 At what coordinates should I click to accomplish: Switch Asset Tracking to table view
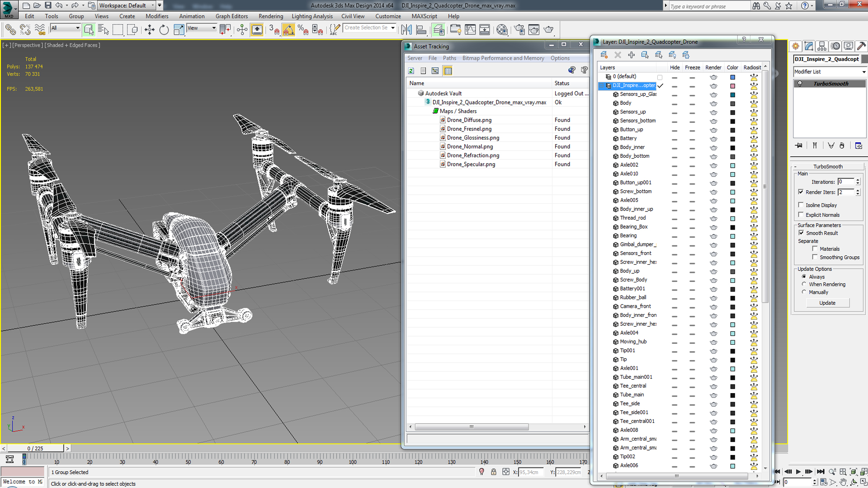[x=448, y=70]
